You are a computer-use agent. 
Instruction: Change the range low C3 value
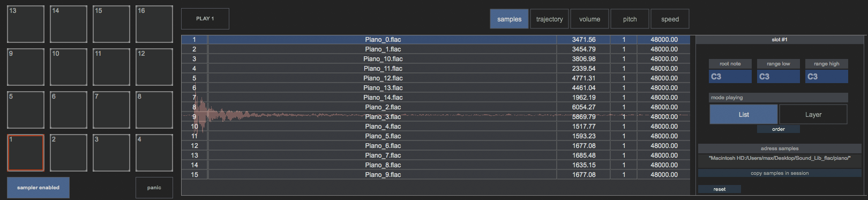point(779,77)
